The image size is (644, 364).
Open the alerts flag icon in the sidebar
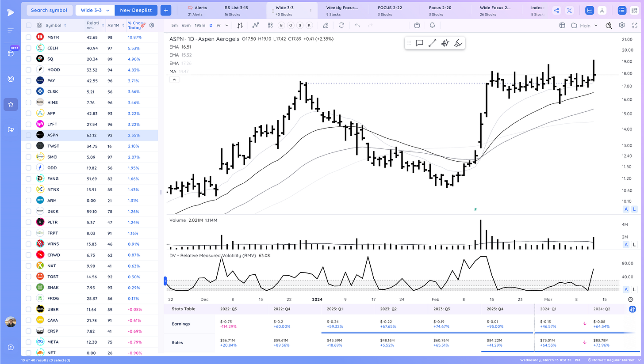tap(11, 129)
